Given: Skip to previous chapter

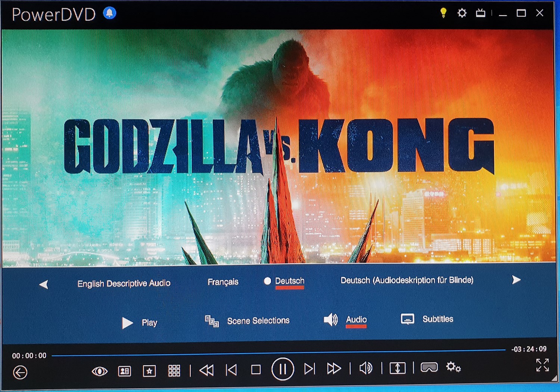Looking at the screenshot, I should coord(231,370).
